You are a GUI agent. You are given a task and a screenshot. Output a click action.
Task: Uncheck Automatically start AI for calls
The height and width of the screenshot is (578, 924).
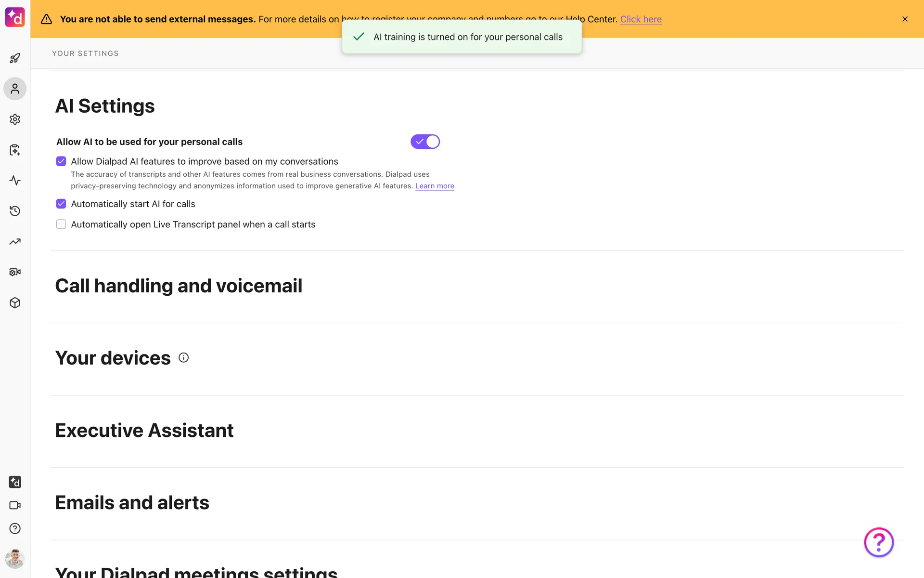pyautogui.click(x=61, y=204)
